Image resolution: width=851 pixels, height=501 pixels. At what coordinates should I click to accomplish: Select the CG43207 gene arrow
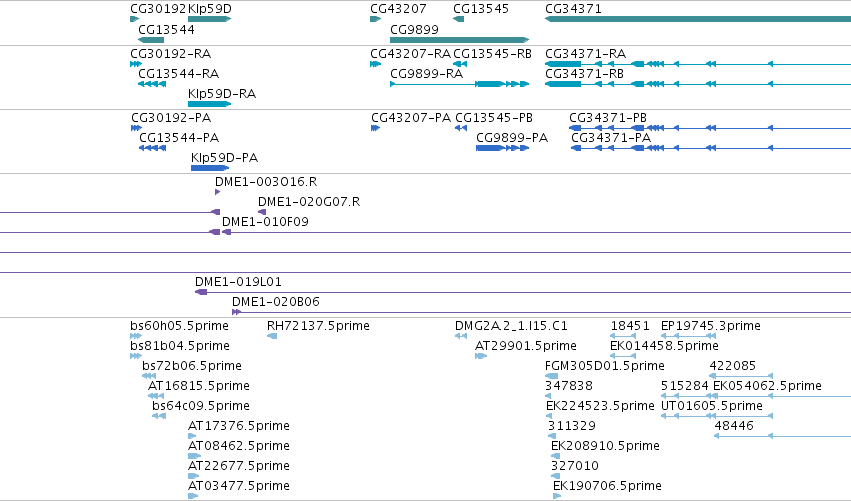point(376,19)
